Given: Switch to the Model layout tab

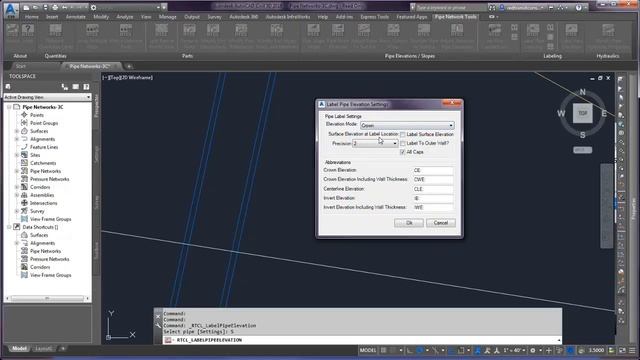Looking at the screenshot, I should click(19, 349).
